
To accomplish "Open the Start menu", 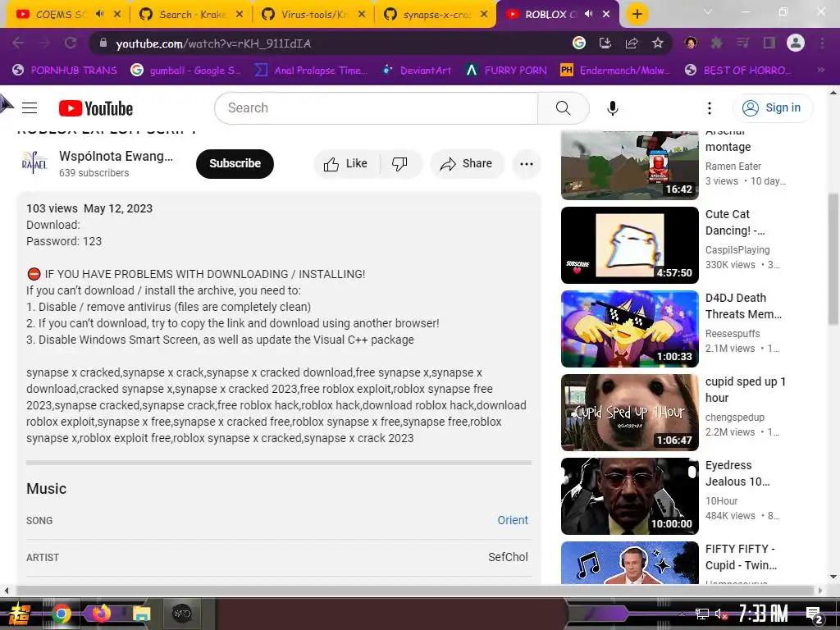I will [x=20, y=614].
